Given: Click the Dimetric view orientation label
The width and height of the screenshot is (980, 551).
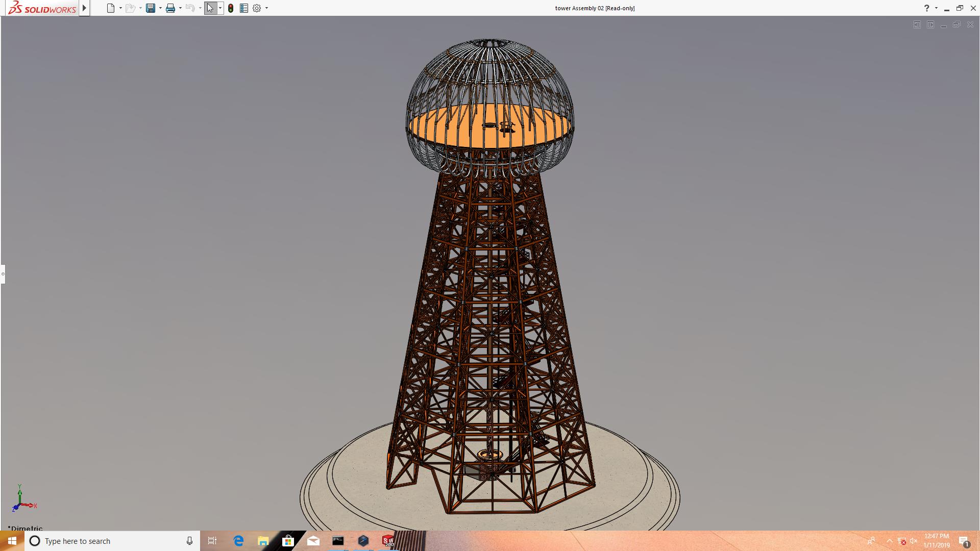Looking at the screenshot, I should (x=26, y=528).
